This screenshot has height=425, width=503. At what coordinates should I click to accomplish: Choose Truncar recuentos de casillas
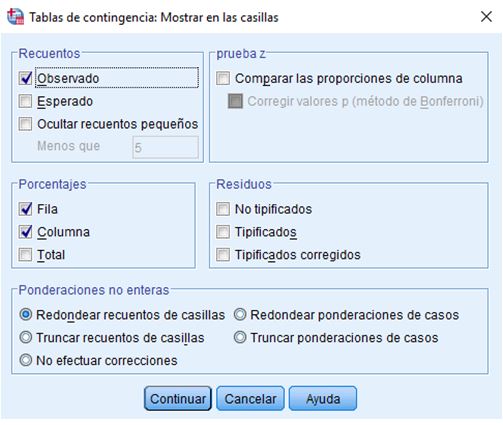pos(26,337)
